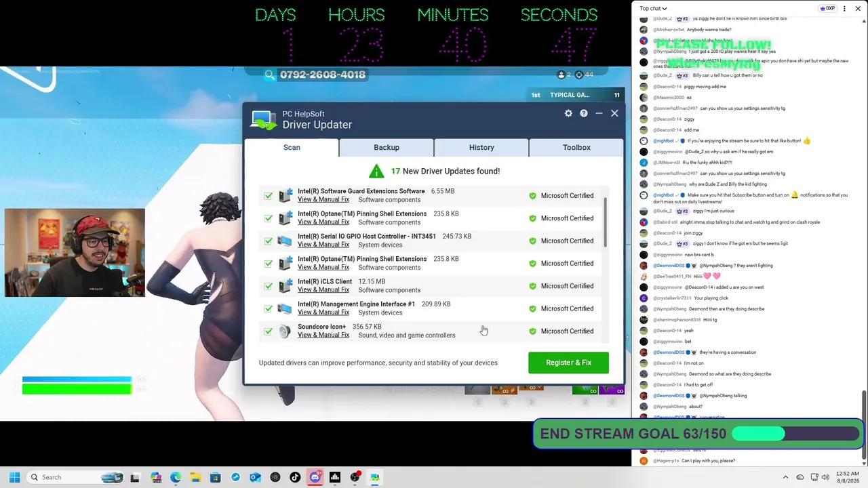This screenshot has width=868, height=488.
Task: Open live chat more options menu
Action: click(x=844, y=9)
